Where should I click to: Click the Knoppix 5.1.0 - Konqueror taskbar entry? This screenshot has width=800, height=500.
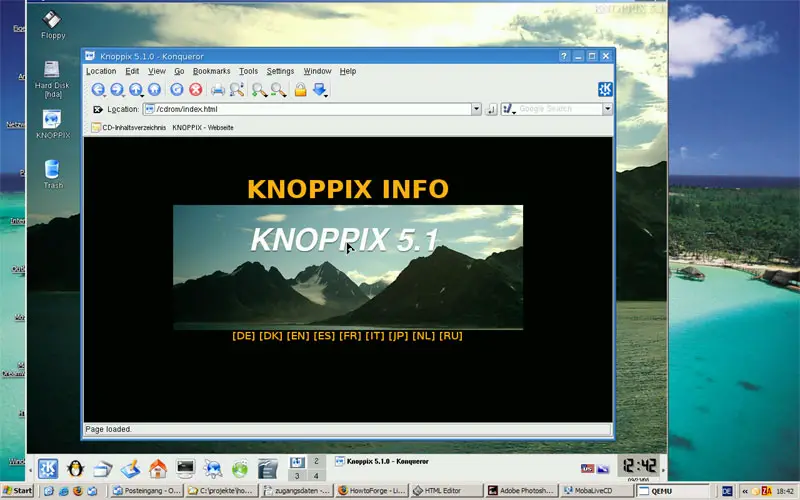tap(382, 462)
